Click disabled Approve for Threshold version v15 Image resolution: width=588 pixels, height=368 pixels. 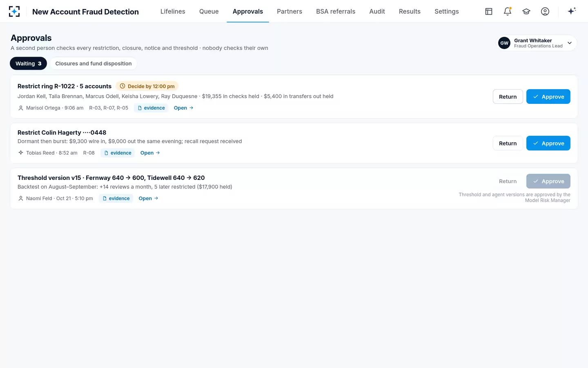tap(548, 181)
